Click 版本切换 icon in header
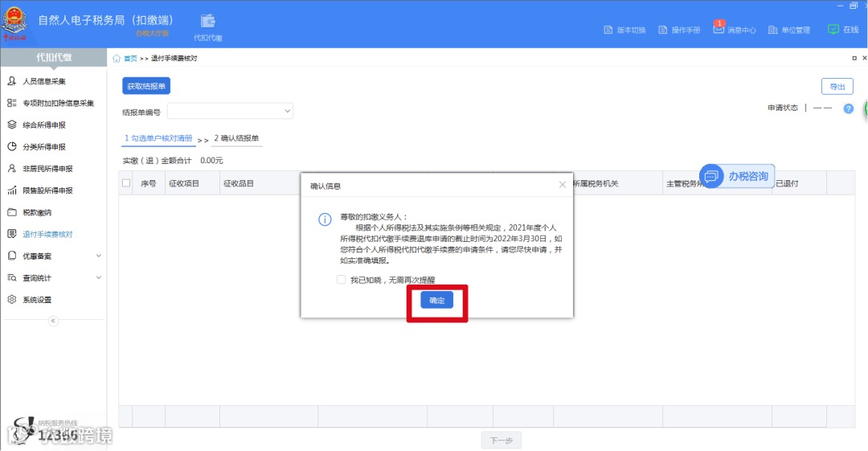Screen dimensions: 868x451 tap(608, 30)
